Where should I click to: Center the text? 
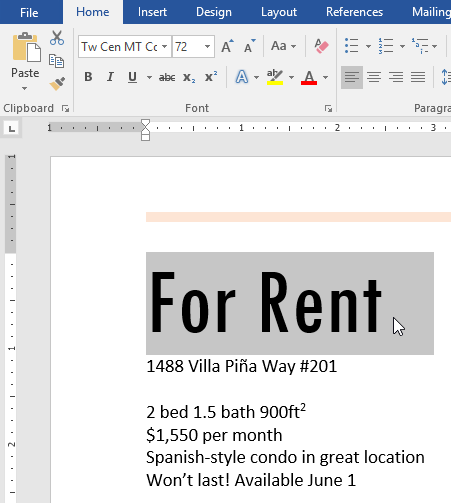[374, 77]
